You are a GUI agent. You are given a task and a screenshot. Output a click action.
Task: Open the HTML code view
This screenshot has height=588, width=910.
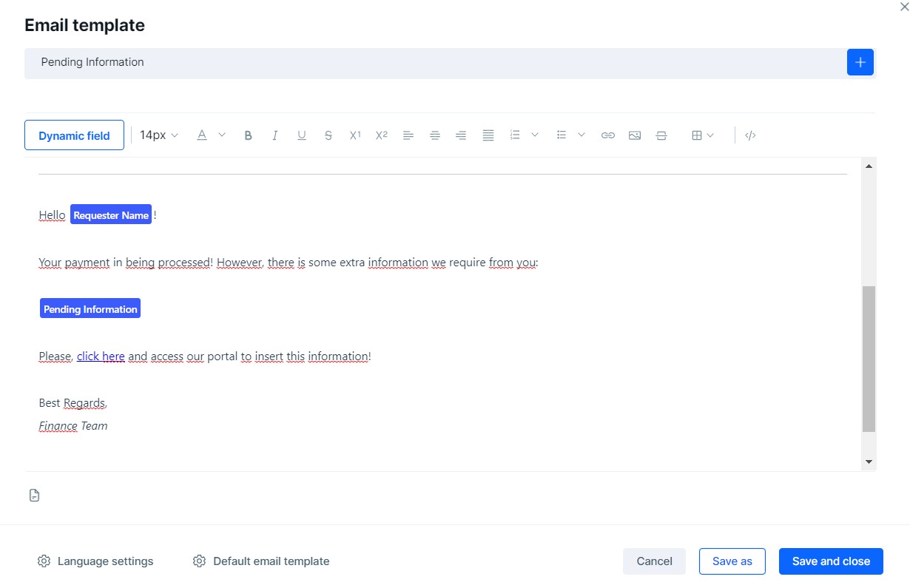point(750,135)
